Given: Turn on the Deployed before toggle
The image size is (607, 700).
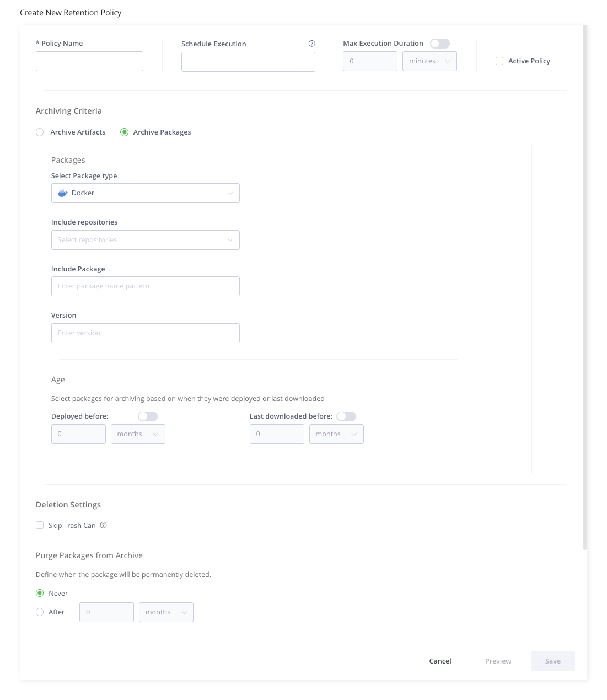Looking at the screenshot, I should (x=147, y=416).
